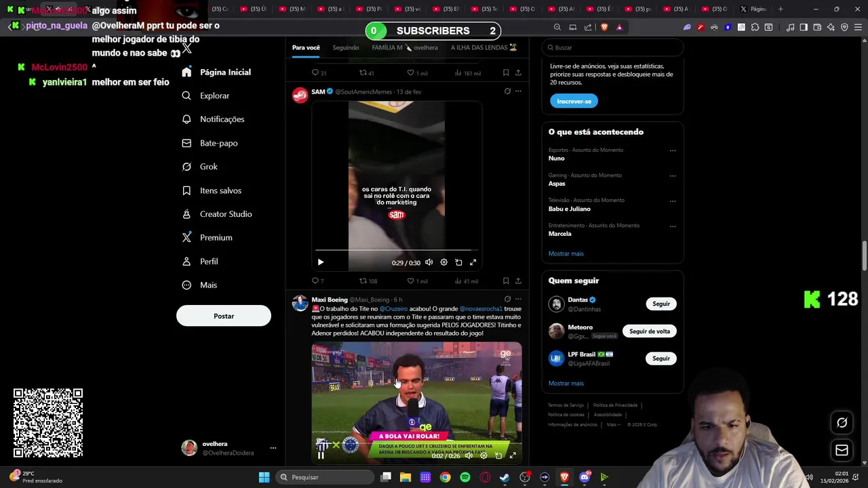Open the Brave wallet icon

click(817, 27)
